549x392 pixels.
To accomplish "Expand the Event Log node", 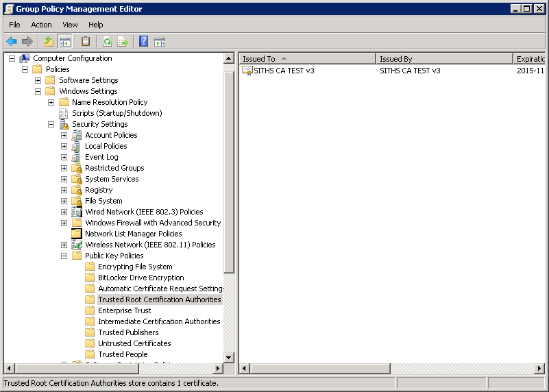I will tap(64, 157).
